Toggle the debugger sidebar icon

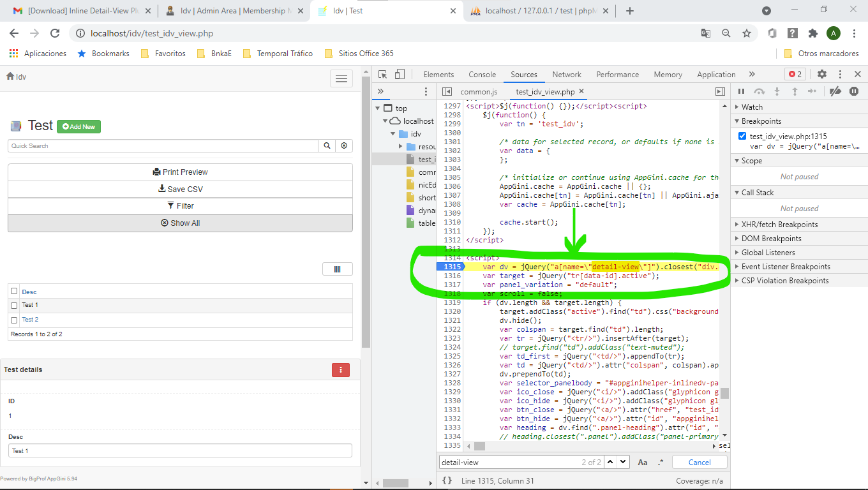tap(720, 92)
